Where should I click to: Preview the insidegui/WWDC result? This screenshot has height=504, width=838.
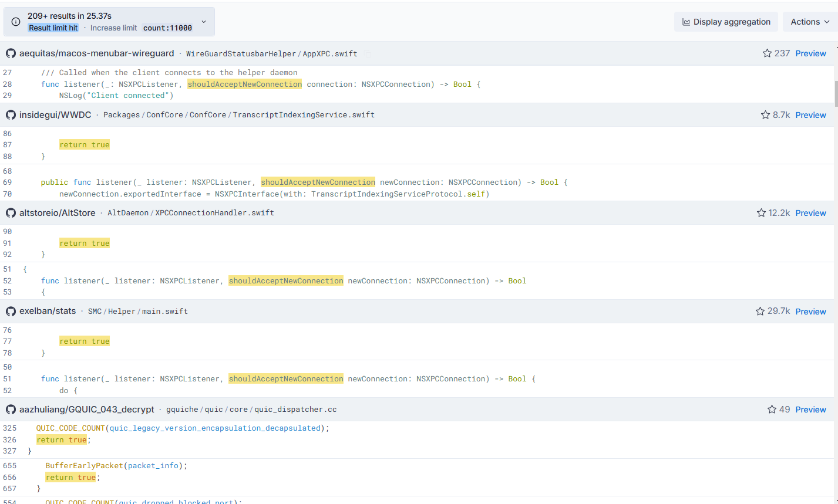coord(810,115)
